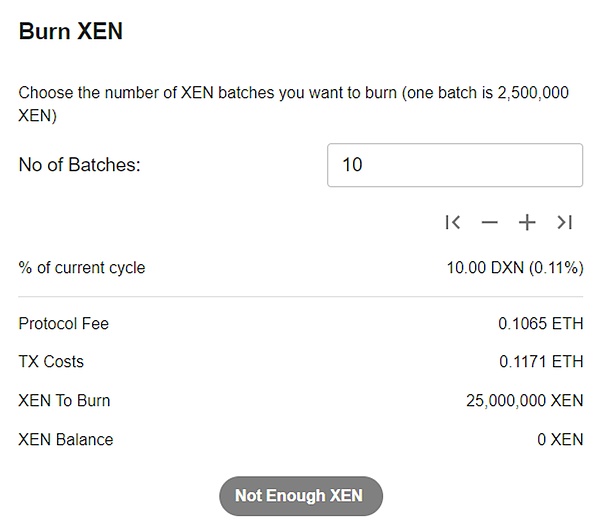Click the No of Batches input field

455,165
